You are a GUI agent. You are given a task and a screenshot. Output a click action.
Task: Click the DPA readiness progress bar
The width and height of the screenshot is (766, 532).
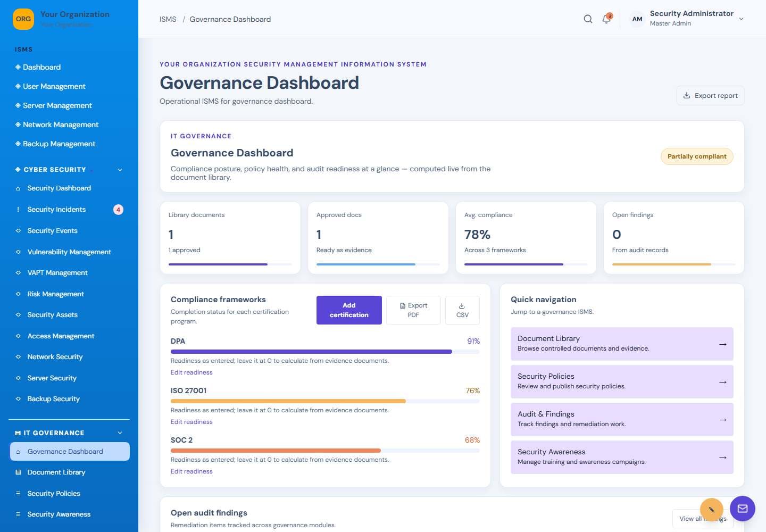coord(325,352)
